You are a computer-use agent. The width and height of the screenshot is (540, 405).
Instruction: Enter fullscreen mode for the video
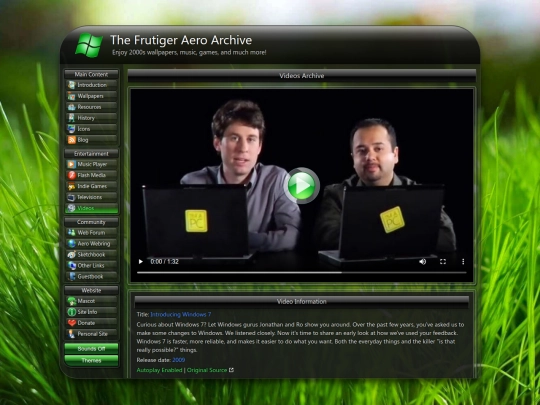[x=443, y=262]
